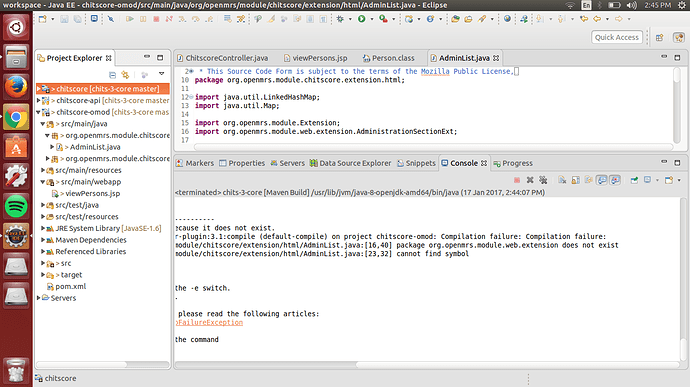Select pom.xml in Project Explorer
Viewport: 690px width, 387px height.
pyautogui.click(x=70, y=287)
